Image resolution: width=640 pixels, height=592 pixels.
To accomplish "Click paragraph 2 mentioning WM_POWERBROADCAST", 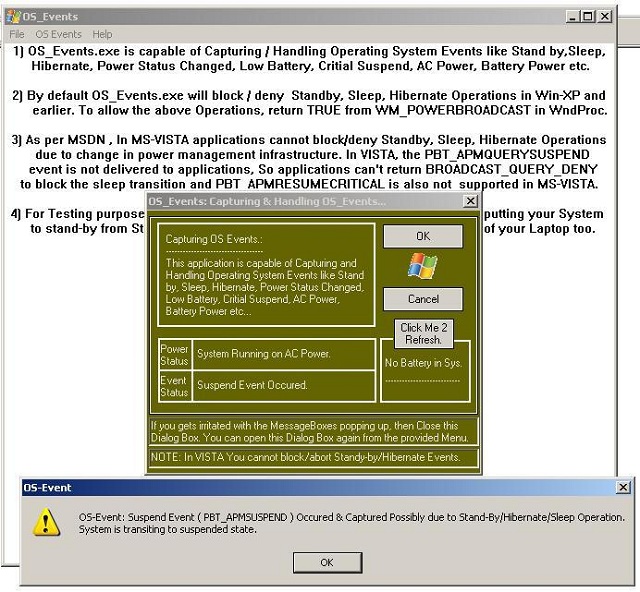I will pos(310,103).
